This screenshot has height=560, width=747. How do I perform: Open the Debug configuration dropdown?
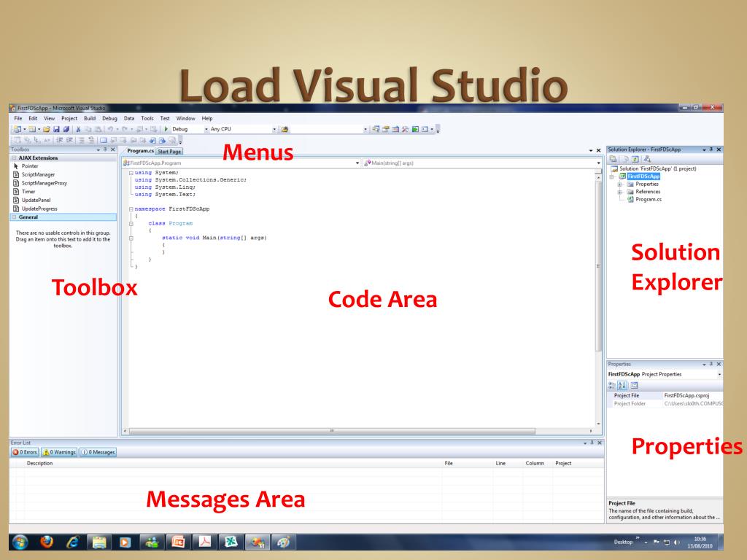[x=206, y=129]
